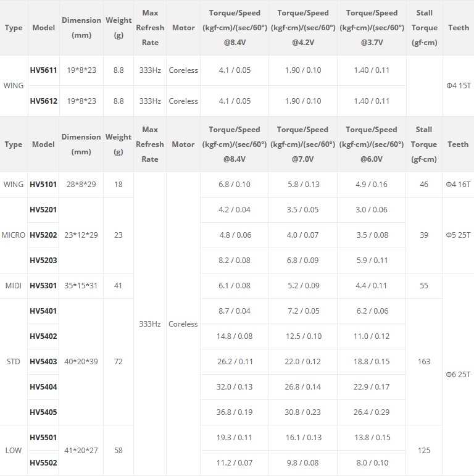Screen dimensions: 474x476
Task: Open the HV5203 model entry
Action: [x=43, y=261]
